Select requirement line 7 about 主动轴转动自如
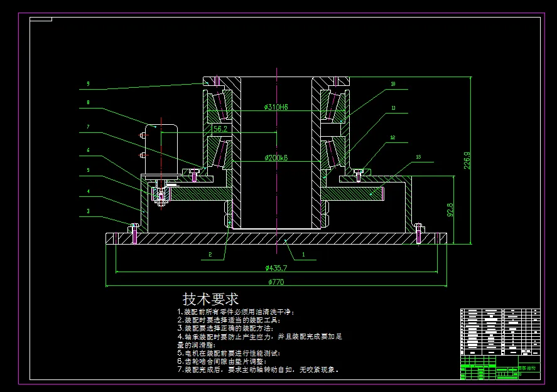The height and width of the screenshot is (392, 557). pyautogui.click(x=258, y=369)
